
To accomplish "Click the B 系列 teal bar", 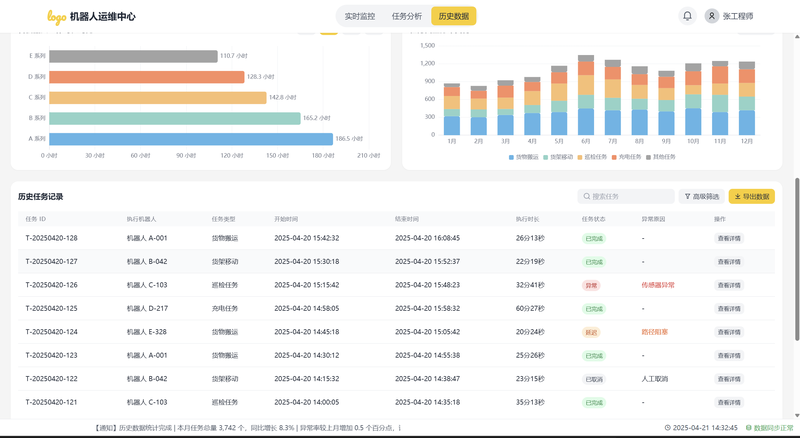I will (x=175, y=118).
